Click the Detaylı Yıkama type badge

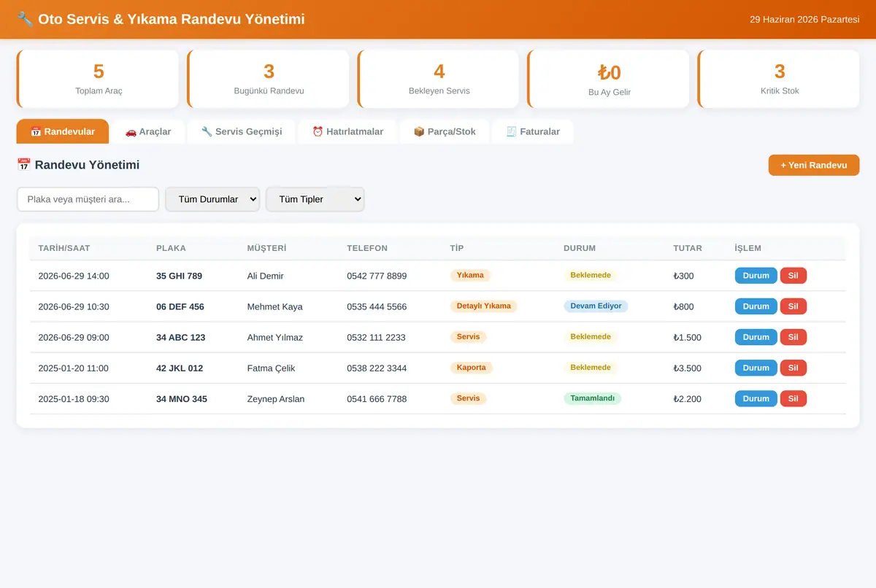tap(483, 306)
